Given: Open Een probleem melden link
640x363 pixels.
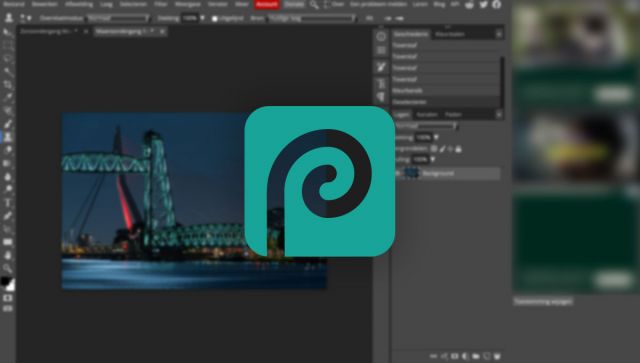Looking at the screenshot, I should 378,4.
